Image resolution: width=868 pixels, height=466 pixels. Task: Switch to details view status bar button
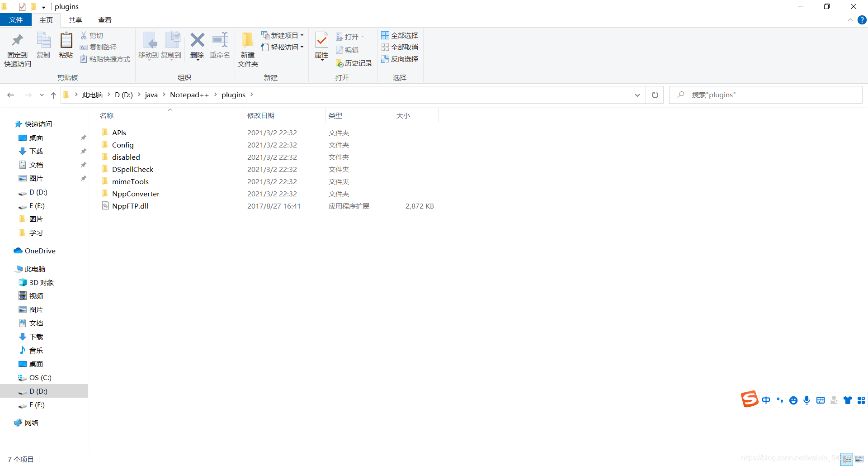(x=847, y=459)
